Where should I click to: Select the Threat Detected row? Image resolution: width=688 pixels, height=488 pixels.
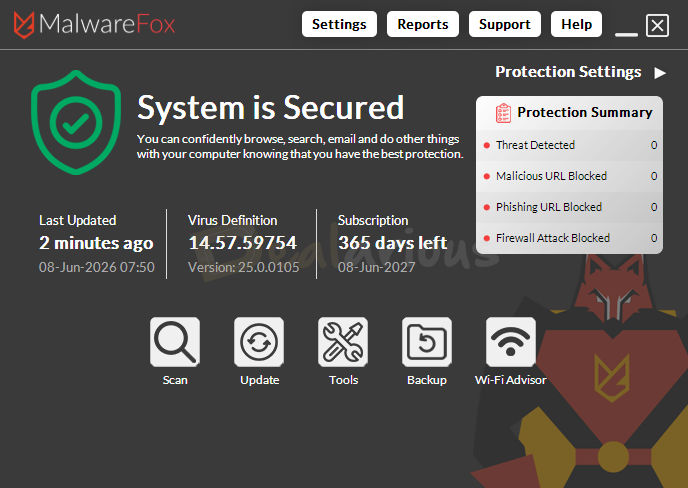pos(570,145)
